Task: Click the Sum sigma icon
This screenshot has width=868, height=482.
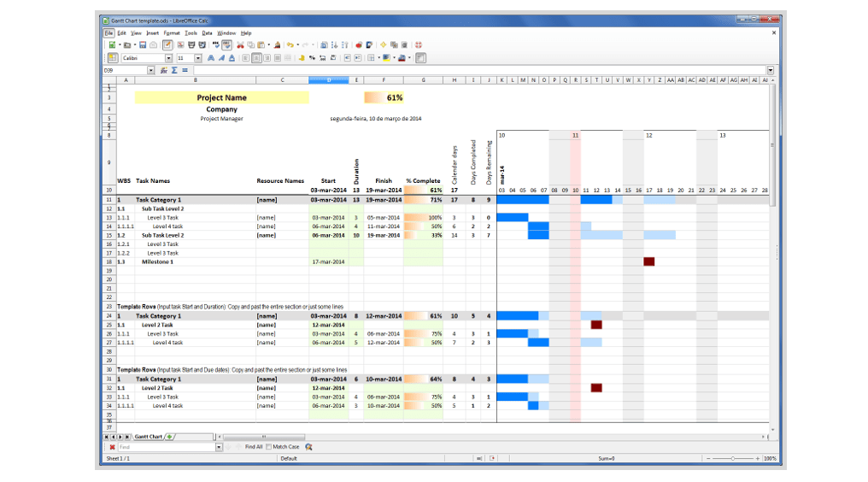Action: (x=174, y=70)
